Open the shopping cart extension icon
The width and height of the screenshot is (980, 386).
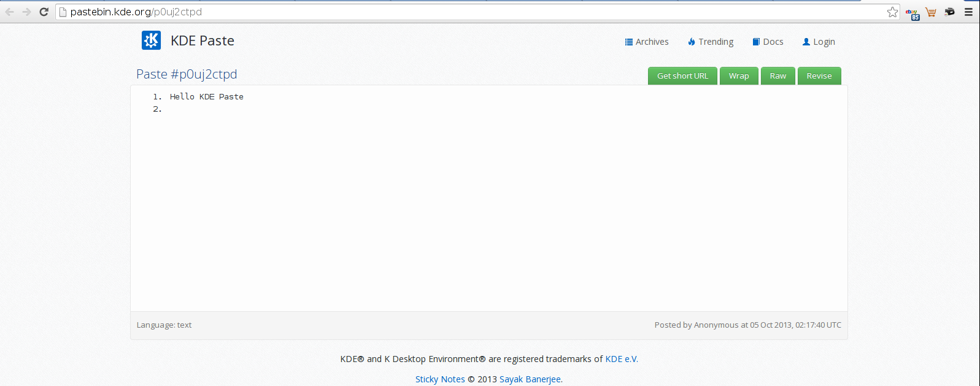point(931,12)
